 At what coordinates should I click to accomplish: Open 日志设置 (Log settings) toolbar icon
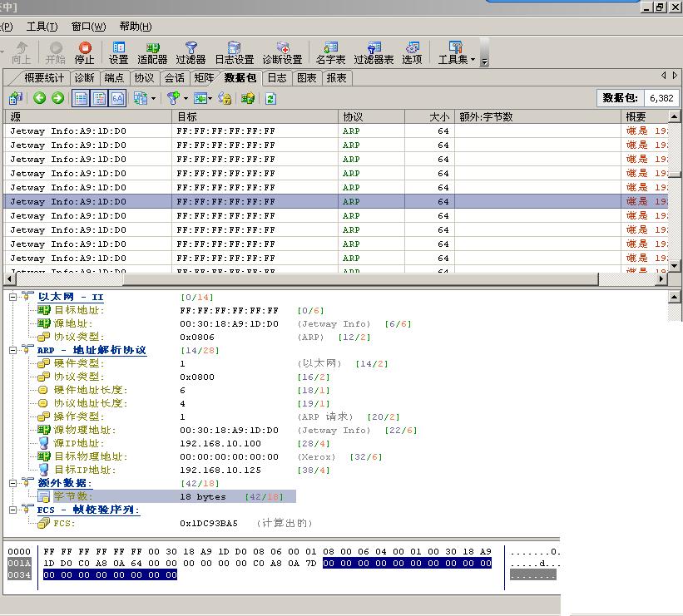tap(234, 49)
